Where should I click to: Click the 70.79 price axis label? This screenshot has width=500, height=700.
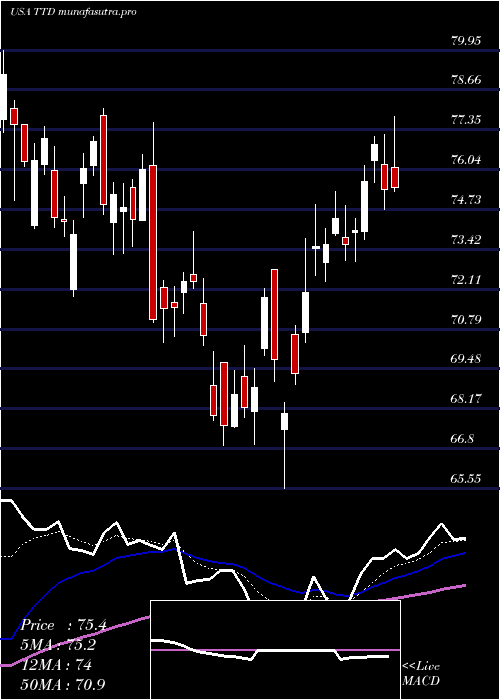(x=466, y=320)
